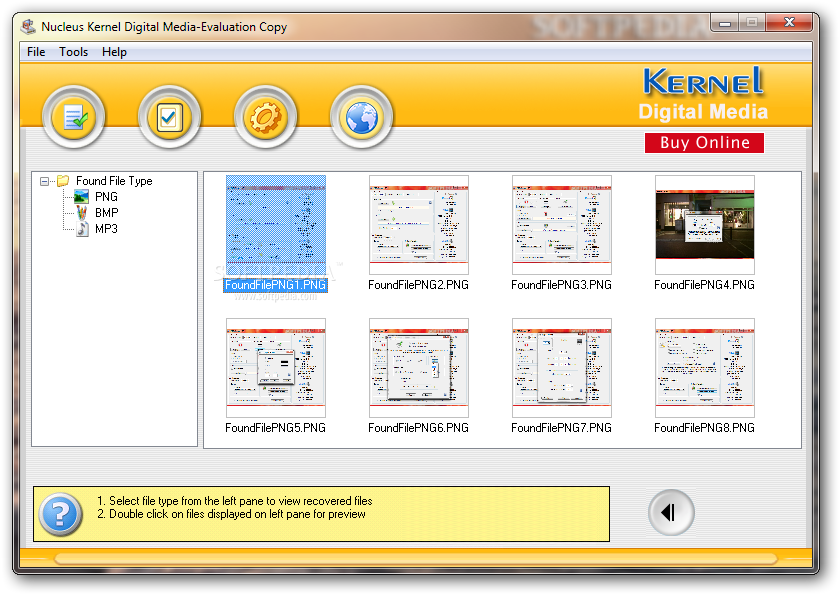Click the document-with-checkmark toolbar button
The width and height of the screenshot is (840, 595).
click(74, 117)
